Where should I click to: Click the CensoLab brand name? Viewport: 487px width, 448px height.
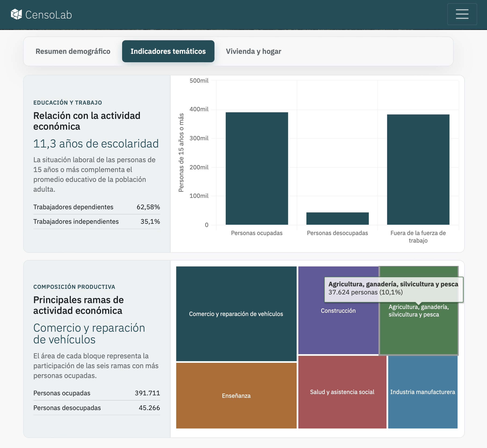tap(48, 15)
